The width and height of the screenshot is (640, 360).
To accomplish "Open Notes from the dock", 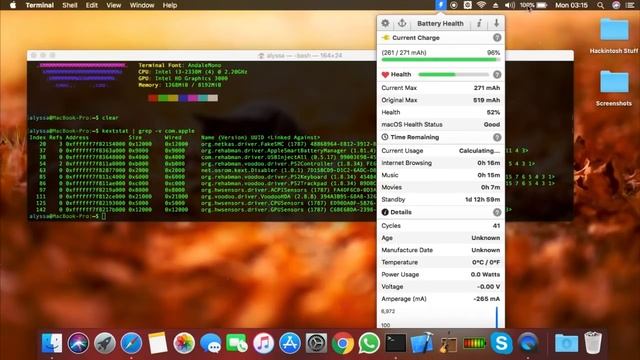I will (158, 343).
